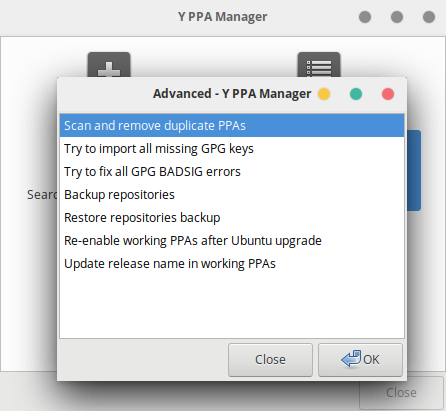Screen dimensions: 446x411
Task: Select Backup repositories entry
Action: [x=232, y=195]
